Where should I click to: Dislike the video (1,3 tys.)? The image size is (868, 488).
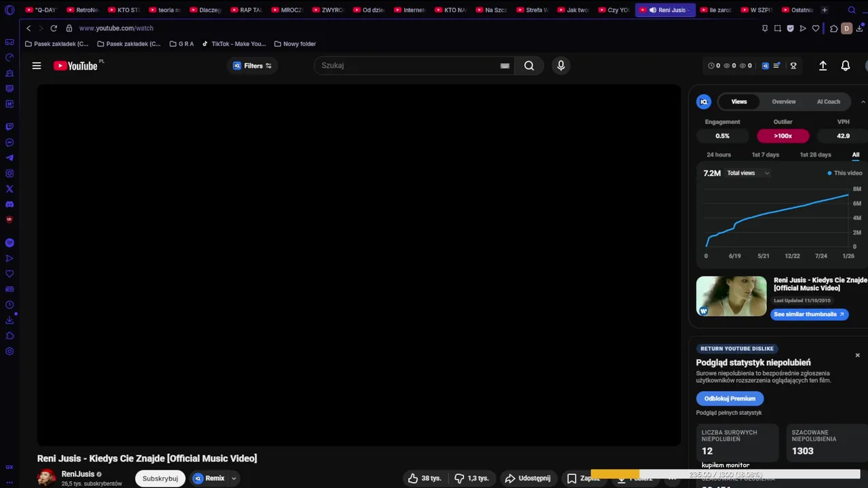click(x=471, y=479)
